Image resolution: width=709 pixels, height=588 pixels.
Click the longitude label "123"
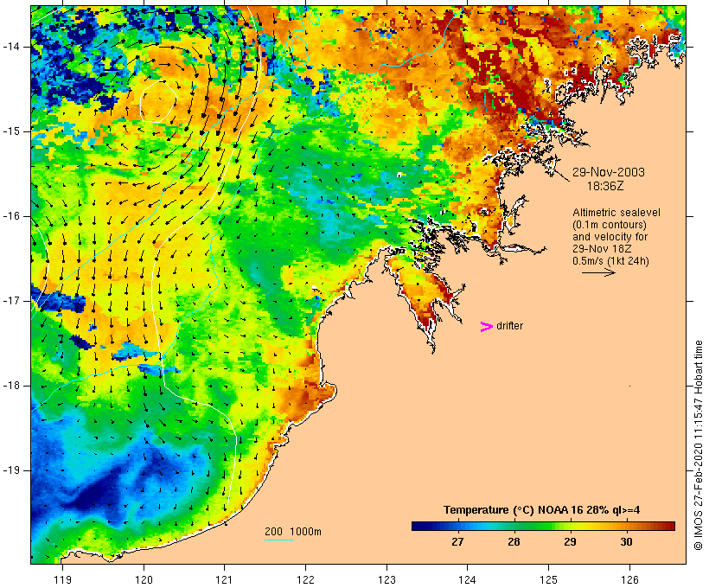386,579
